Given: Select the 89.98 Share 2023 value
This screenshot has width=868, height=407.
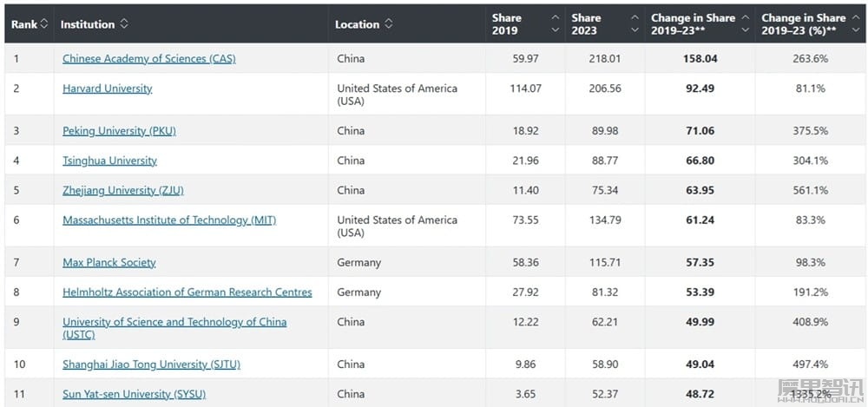Looking at the screenshot, I should pos(605,131).
